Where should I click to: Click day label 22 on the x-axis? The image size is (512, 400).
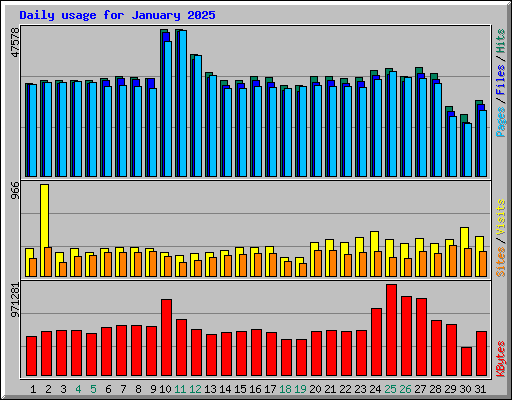tap(345, 389)
